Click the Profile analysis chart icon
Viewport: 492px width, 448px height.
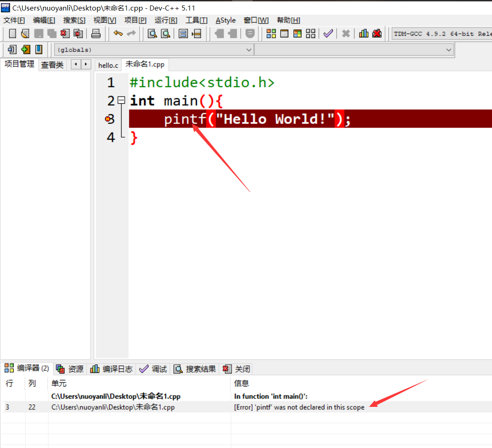point(364,33)
